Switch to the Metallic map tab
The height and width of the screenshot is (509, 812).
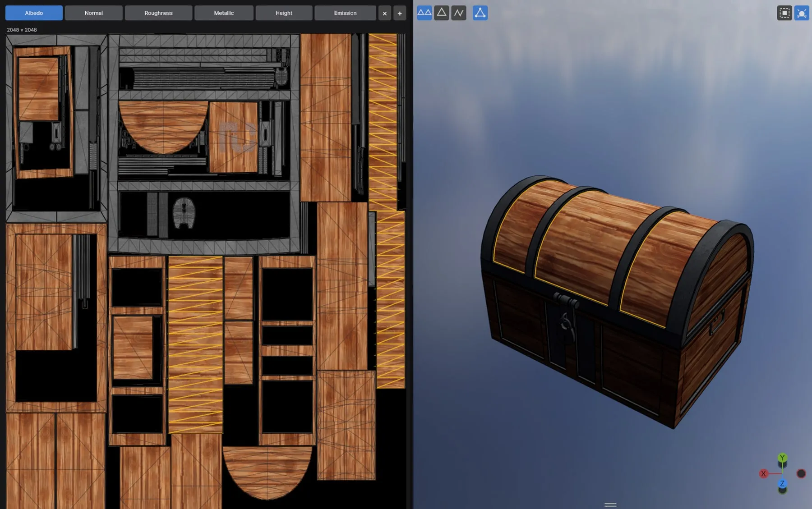(224, 13)
